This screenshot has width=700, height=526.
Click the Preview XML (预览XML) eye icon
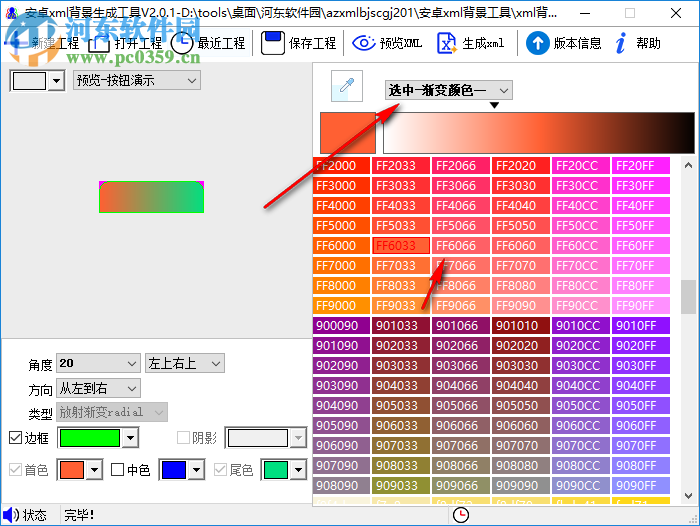click(364, 43)
